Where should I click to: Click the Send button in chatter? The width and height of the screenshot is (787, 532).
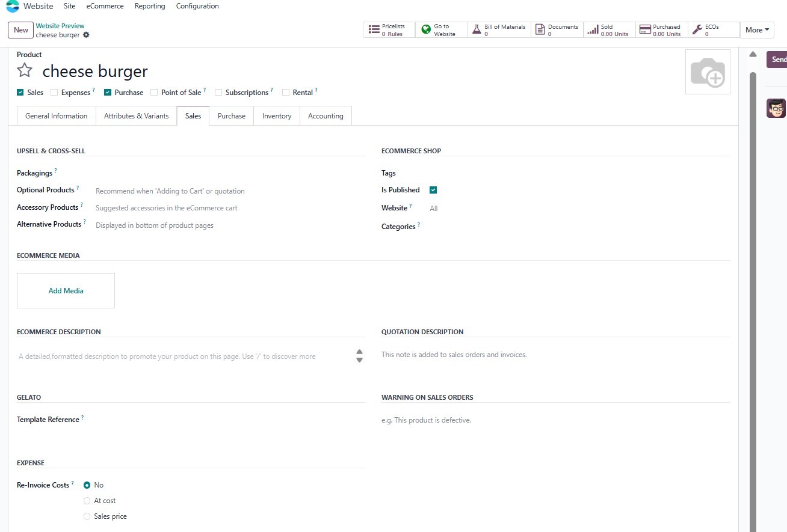click(777, 60)
